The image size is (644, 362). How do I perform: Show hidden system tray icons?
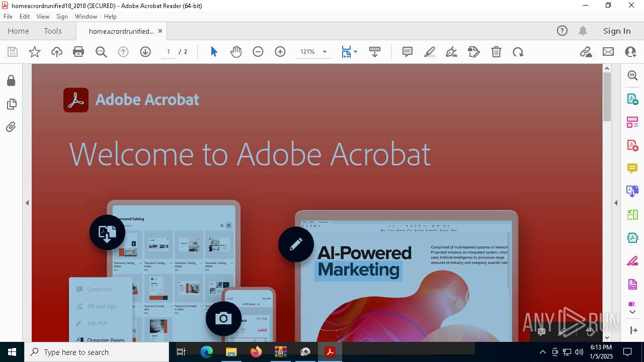pyautogui.click(x=543, y=352)
